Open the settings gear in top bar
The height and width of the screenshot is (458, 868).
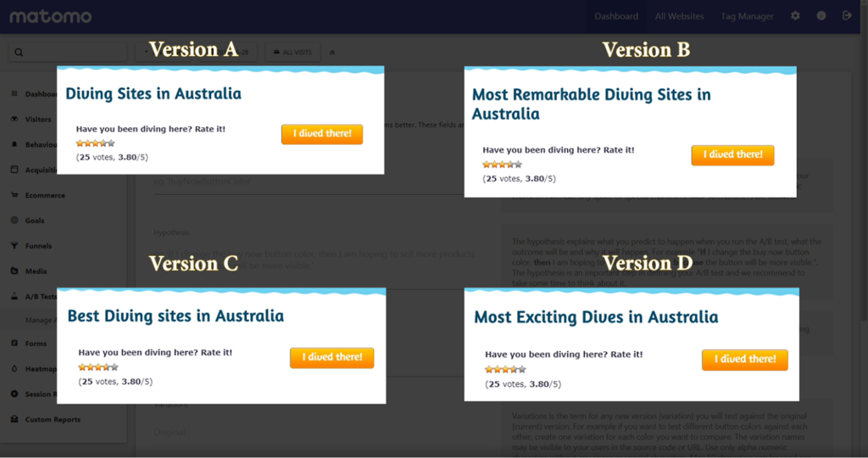coord(795,15)
